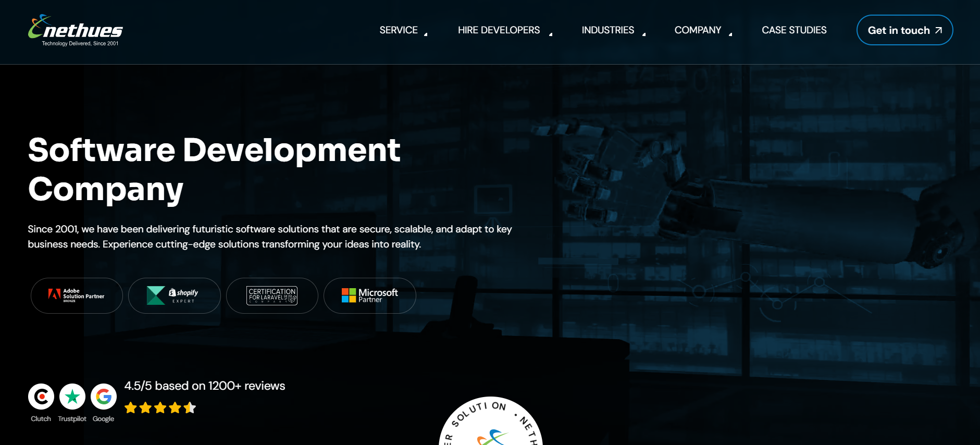
Task: Open the COMPANY menu
Action: pos(698,30)
